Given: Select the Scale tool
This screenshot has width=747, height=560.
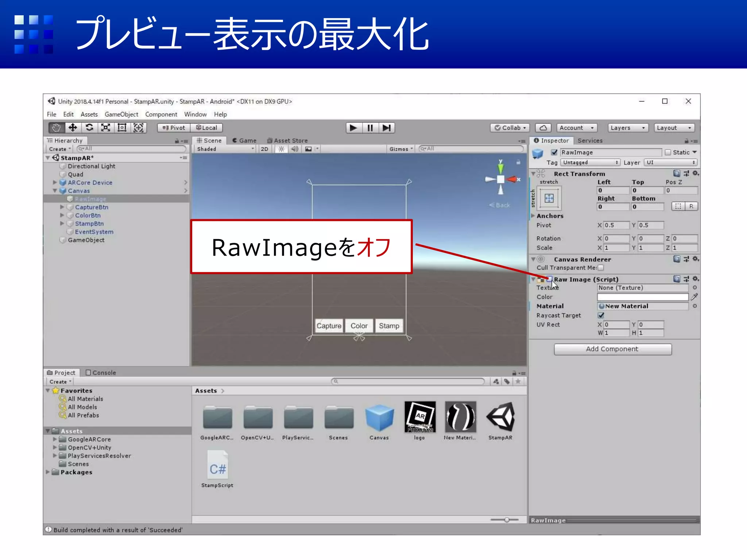Looking at the screenshot, I should pos(106,128).
